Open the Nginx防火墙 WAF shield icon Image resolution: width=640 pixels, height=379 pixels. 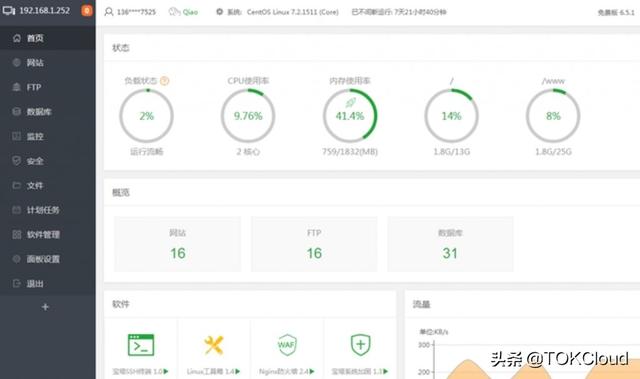point(287,345)
